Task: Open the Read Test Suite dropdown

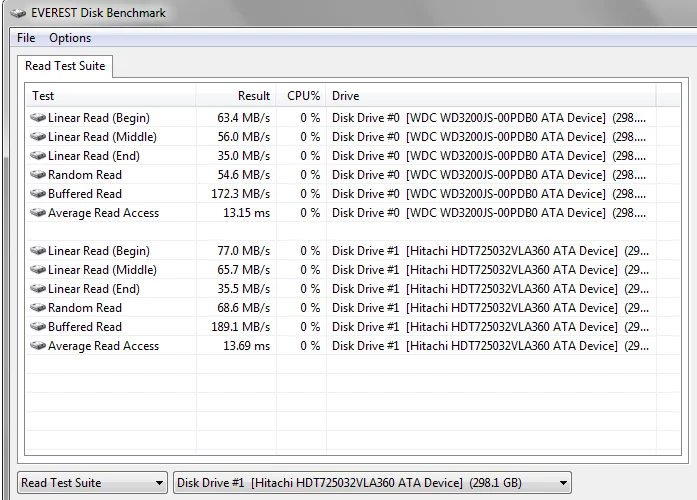Action: (92, 483)
